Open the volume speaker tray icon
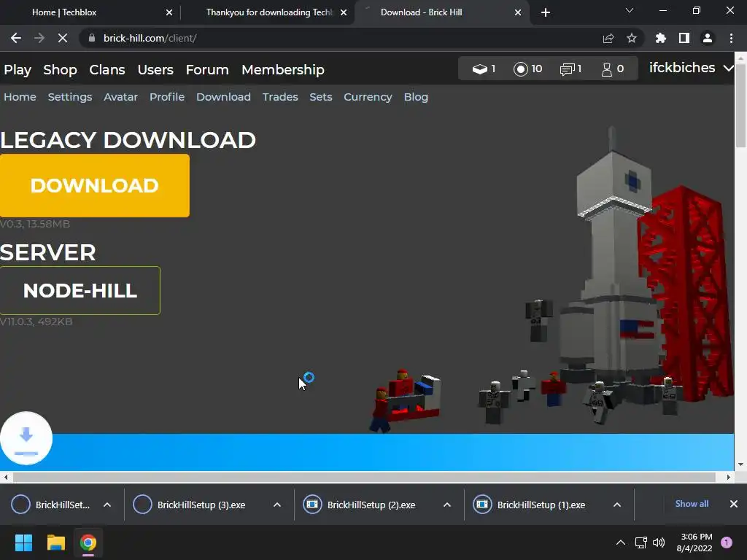This screenshot has width=747, height=560. point(659,542)
